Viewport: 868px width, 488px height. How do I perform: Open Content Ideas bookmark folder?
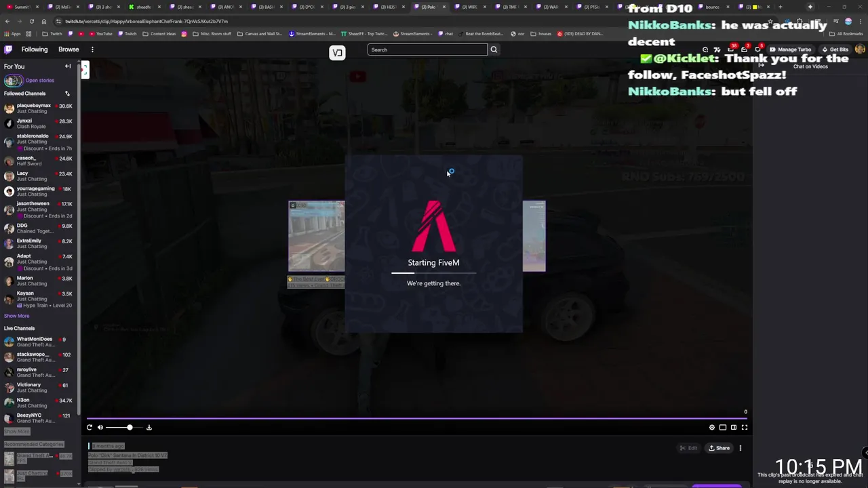click(159, 34)
